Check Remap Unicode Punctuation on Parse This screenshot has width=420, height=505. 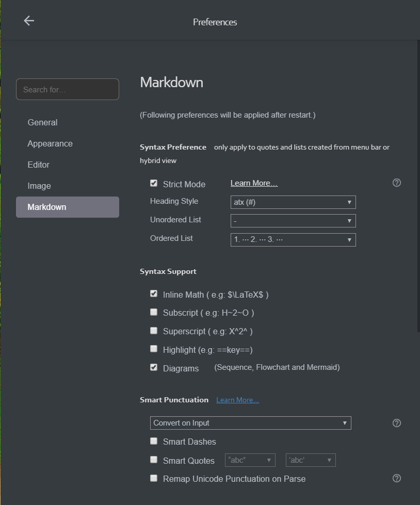pos(154,478)
